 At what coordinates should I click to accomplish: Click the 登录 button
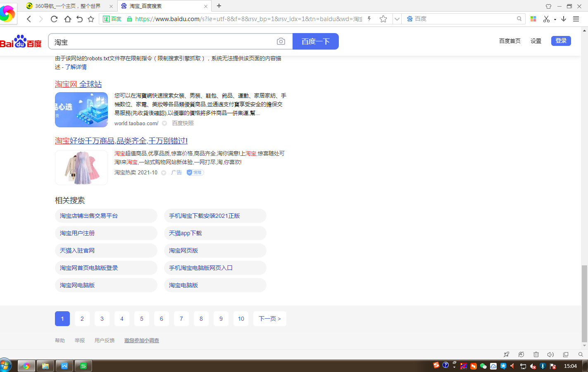point(561,41)
